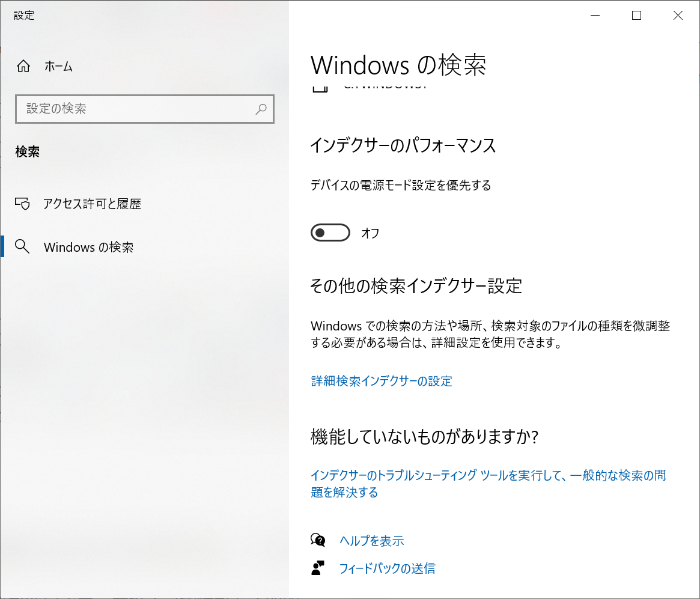The image size is (700, 599).
Task: Open フィードバックの送信 link
Action: 387,568
